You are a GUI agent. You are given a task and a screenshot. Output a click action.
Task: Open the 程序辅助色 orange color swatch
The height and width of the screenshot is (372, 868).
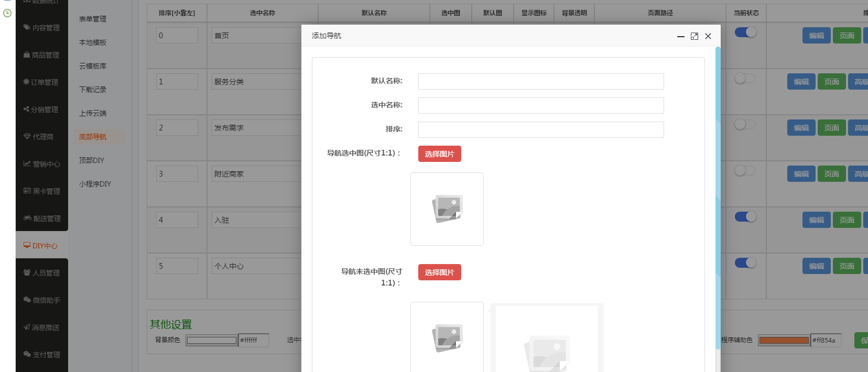click(x=784, y=341)
